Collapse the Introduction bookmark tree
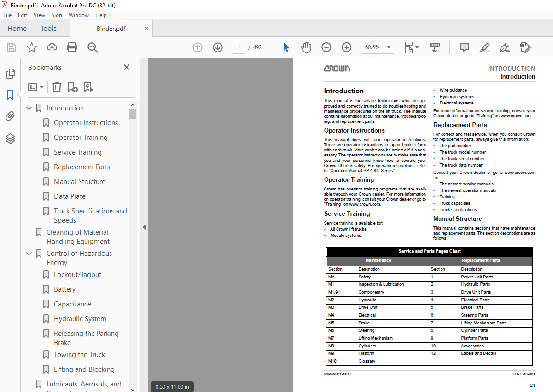Viewport: 553px width, 392px height. point(29,108)
